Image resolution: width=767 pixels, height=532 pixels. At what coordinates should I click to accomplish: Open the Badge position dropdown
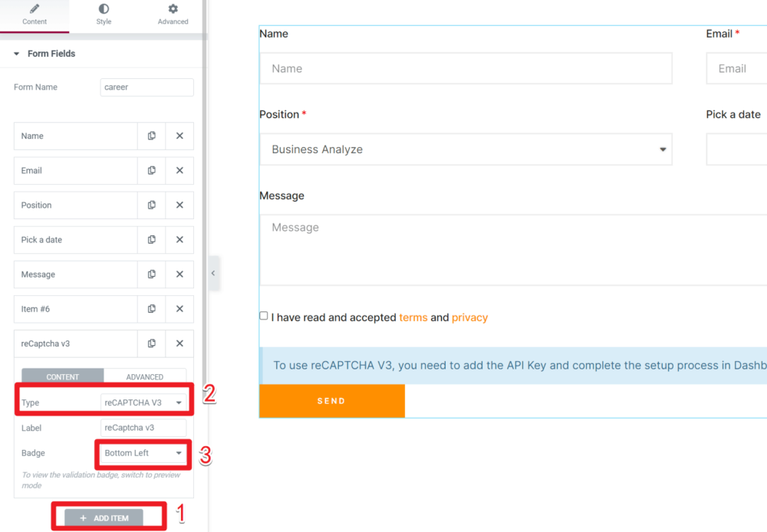tap(143, 453)
